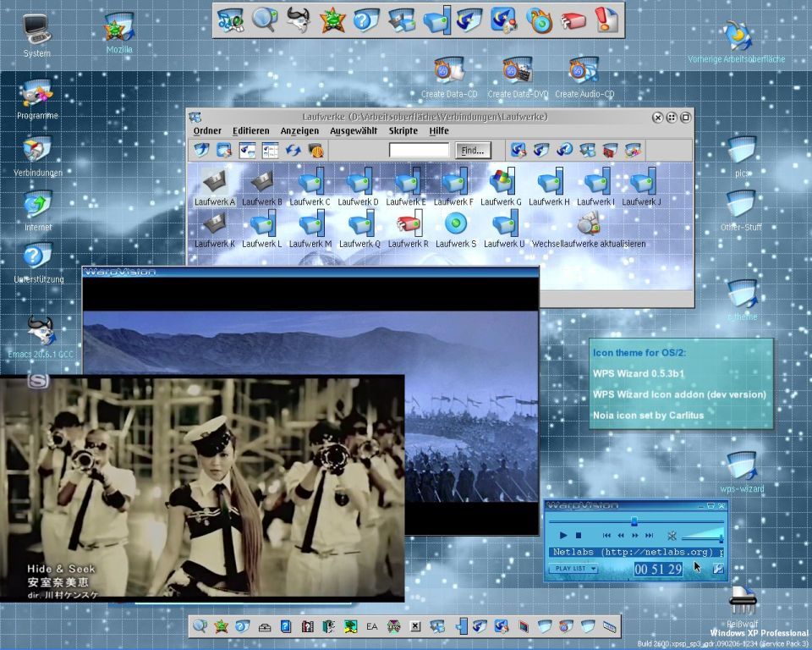This screenshot has height=650, width=812.
Task: Toggle mute speaker icon in WarpVision
Action: (672, 536)
